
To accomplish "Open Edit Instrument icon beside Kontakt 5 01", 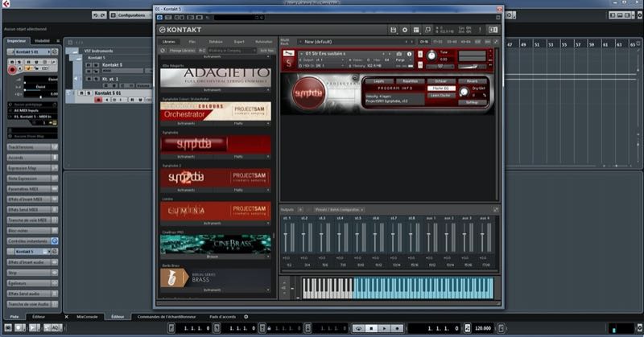I will pyautogui.click(x=55, y=52).
